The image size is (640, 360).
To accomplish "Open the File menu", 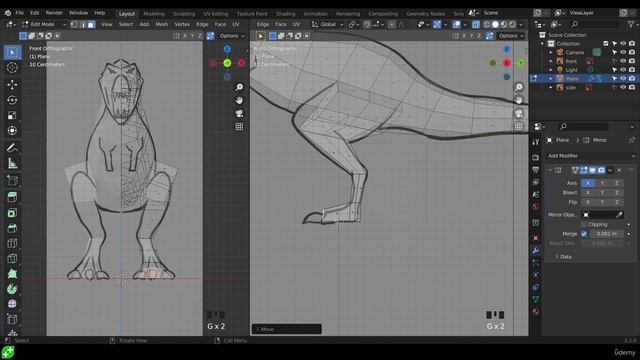I will tap(19, 13).
